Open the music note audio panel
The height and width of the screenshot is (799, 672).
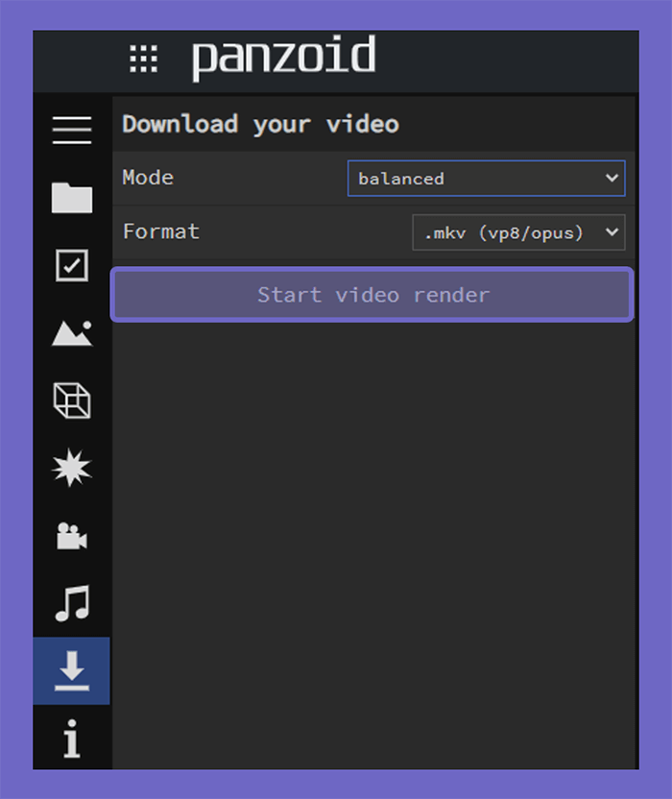tap(72, 603)
